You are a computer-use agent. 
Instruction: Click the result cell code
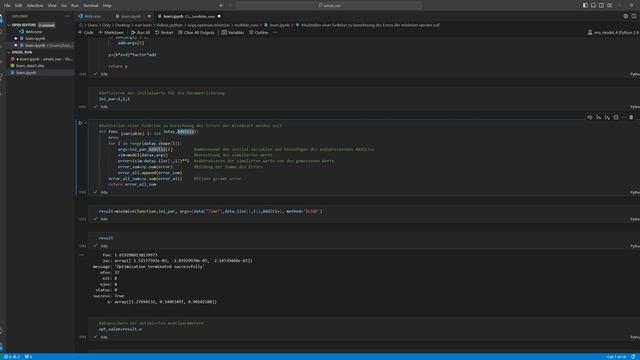pyautogui.click(x=106, y=238)
